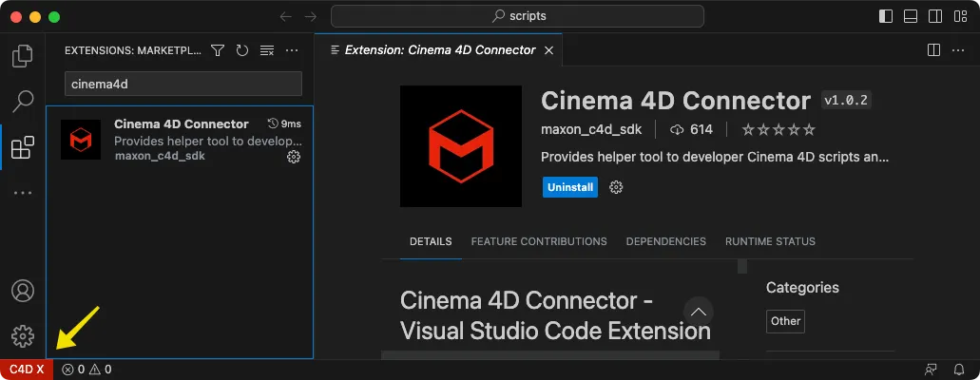
Task: Toggle the bottom panel layout icon
Action: 911,16
